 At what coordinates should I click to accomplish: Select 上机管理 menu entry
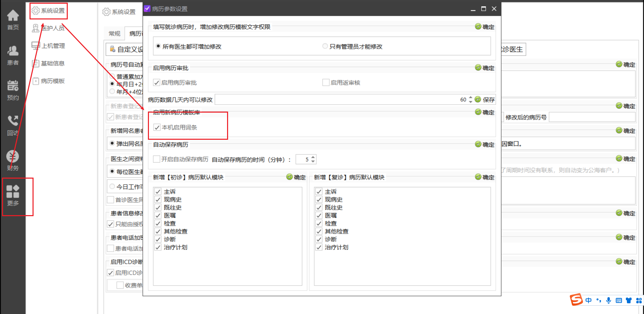pos(48,46)
